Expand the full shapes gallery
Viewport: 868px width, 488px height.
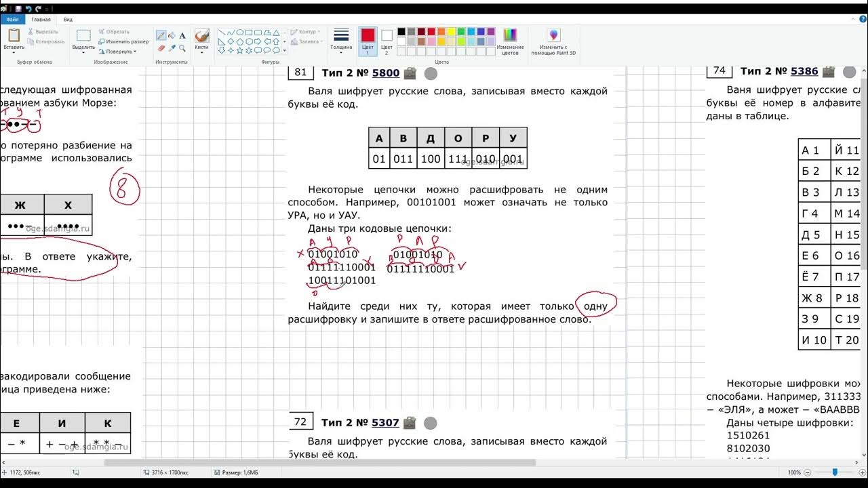[x=284, y=50]
